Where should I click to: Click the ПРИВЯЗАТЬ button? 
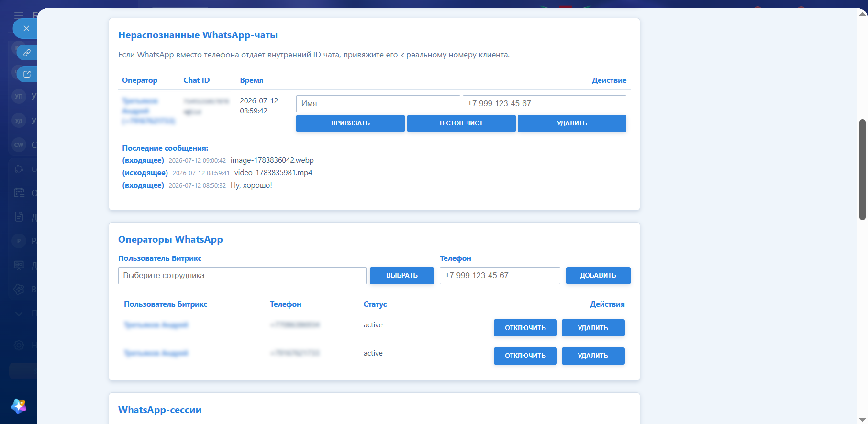point(350,123)
